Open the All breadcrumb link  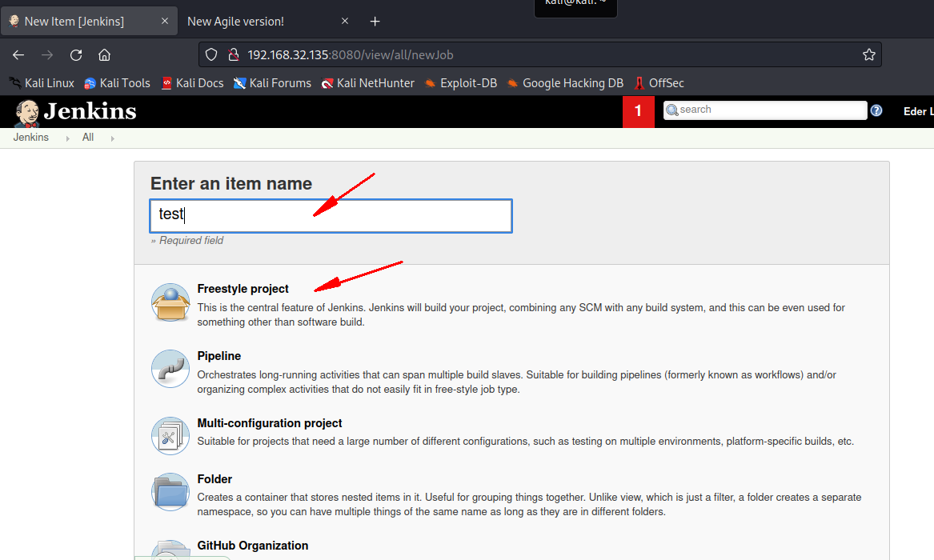(x=88, y=138)
